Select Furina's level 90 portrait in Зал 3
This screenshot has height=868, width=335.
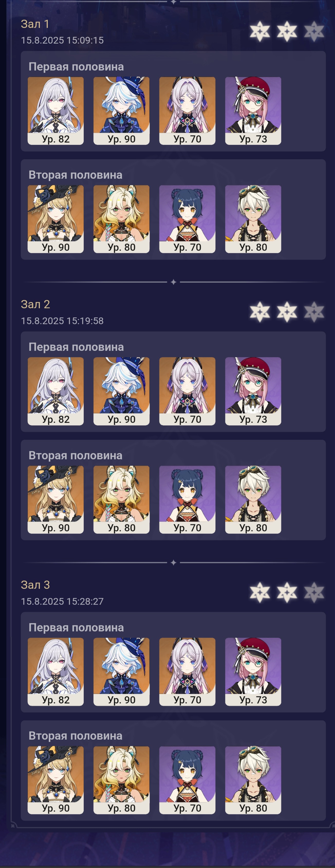click(122, 672)
